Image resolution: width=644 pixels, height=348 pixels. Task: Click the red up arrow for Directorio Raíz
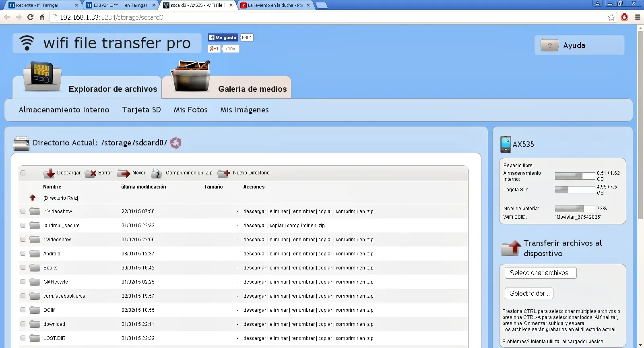pyautogui.click(x=33, y=198)
